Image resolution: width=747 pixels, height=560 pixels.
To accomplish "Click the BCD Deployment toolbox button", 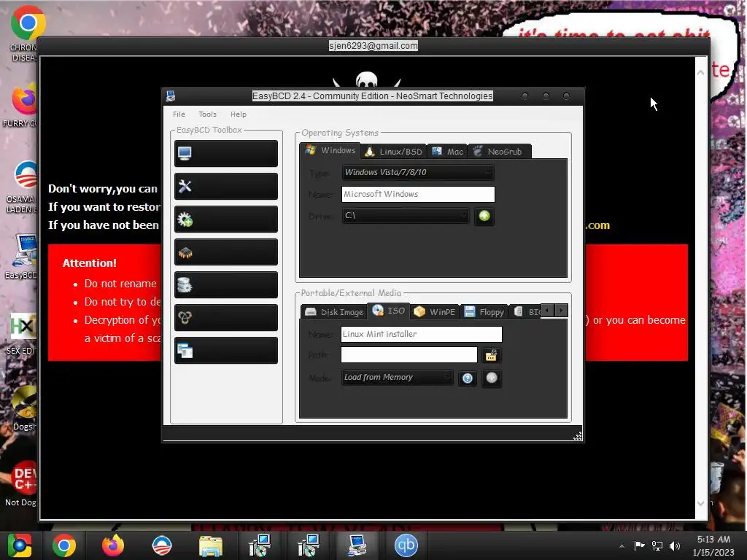I will tap(226, 318).
